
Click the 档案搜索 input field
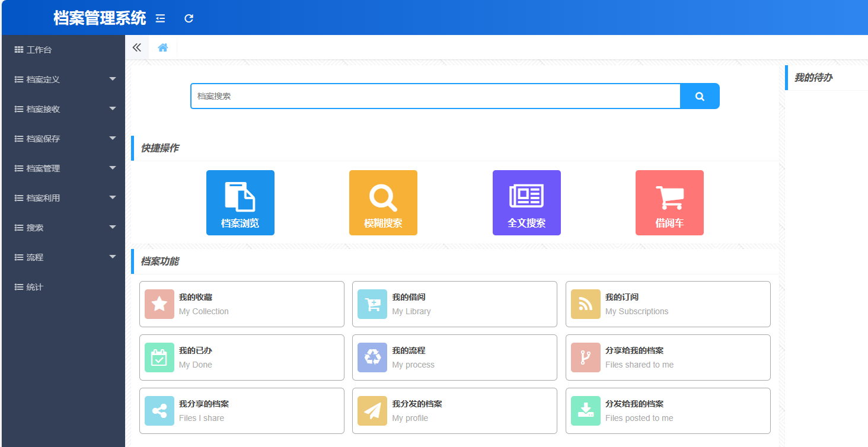click(435, 96)
